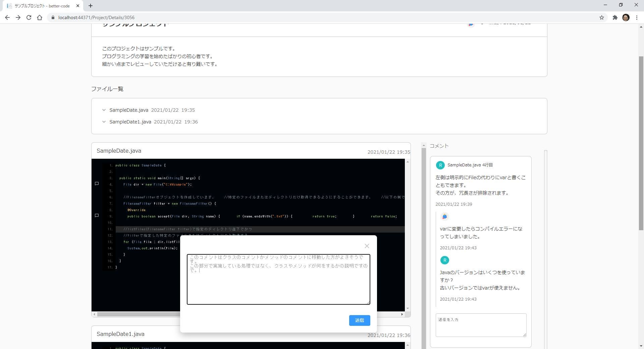
Task: Expand SampleDate1.java file entry
Action: (x=104, y=122)
